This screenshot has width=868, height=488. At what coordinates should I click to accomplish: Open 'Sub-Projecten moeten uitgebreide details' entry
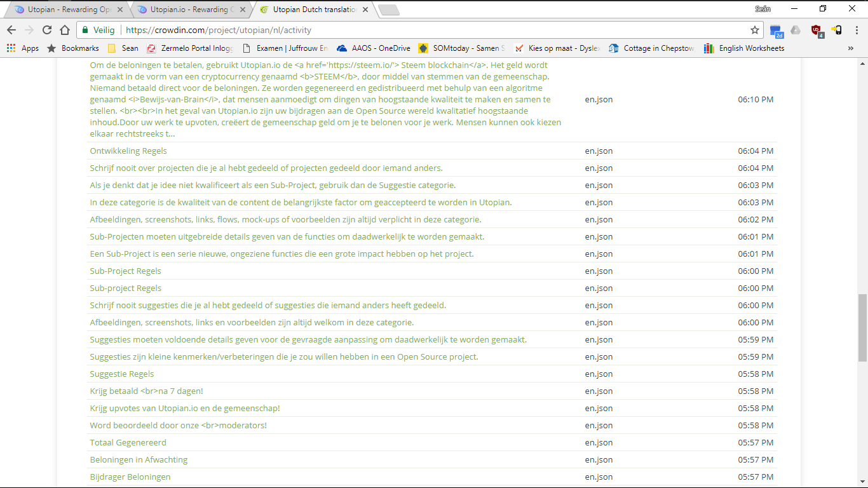(287, 237)
